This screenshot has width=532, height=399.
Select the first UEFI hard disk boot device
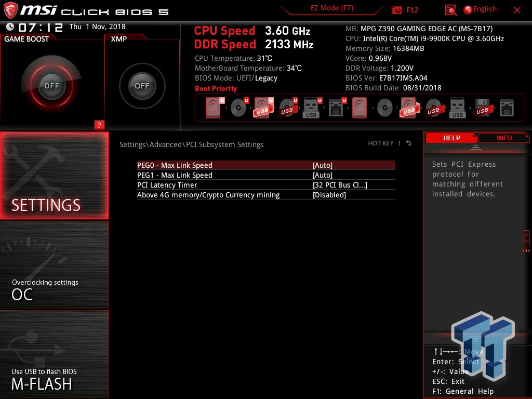214,108
